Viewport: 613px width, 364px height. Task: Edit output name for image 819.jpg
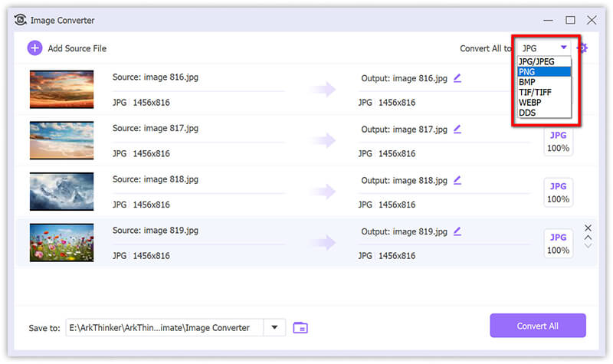click(457, 231)
